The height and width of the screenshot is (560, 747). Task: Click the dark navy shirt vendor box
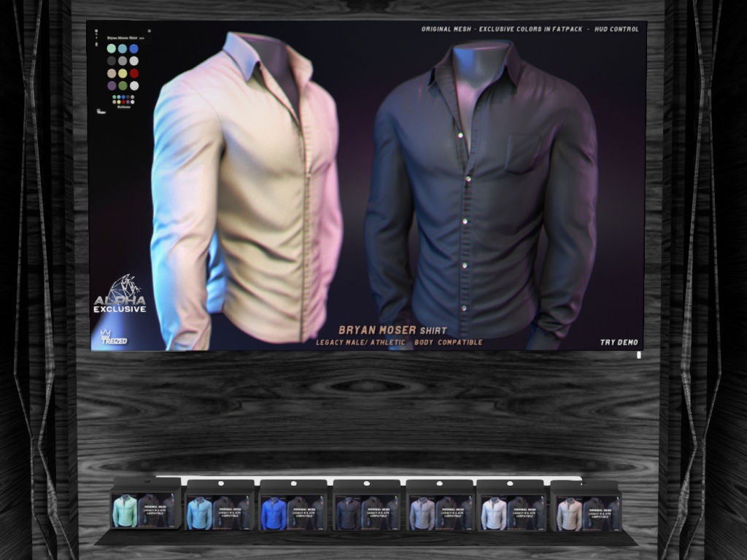click(x=367, y=506)
